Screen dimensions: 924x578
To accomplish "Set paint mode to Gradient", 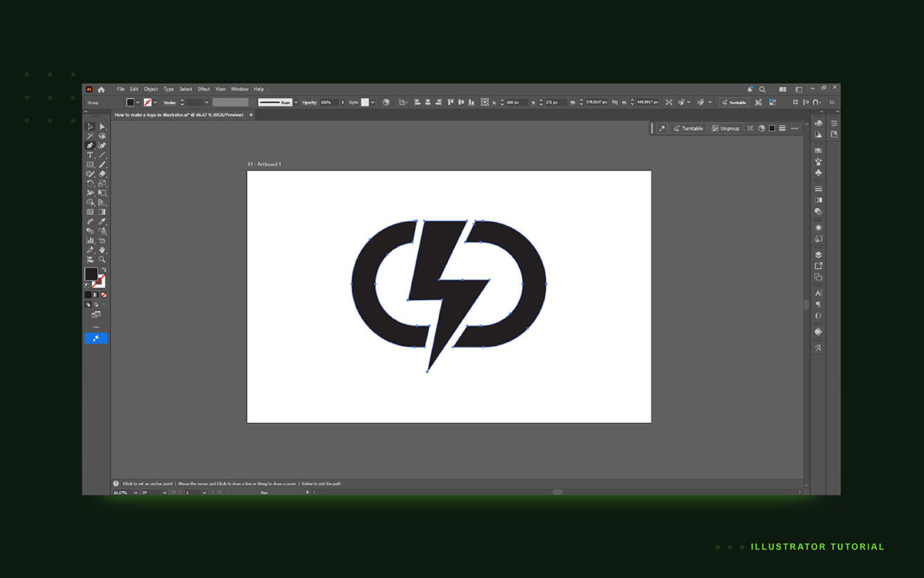I will [x=96, y=294].
